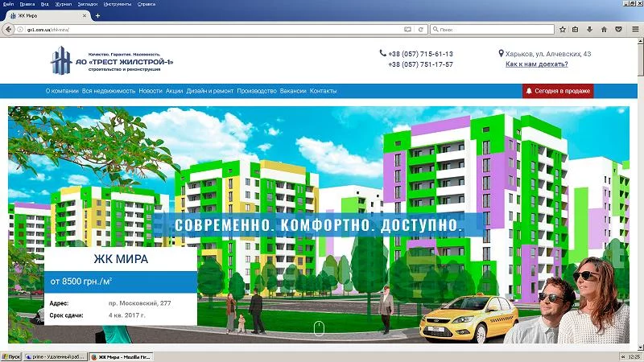Select the ЖК Мира browser tab
Screen dimensions: 644x362
[x=47, y=15]
